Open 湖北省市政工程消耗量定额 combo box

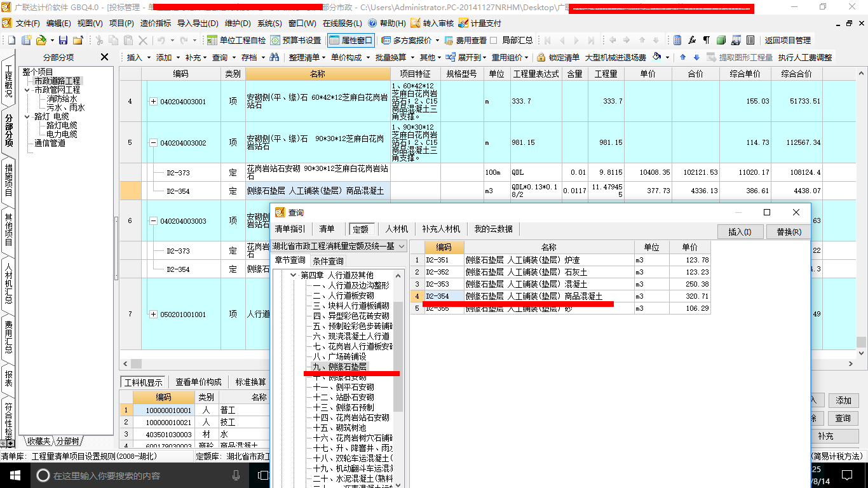[339, 247]
